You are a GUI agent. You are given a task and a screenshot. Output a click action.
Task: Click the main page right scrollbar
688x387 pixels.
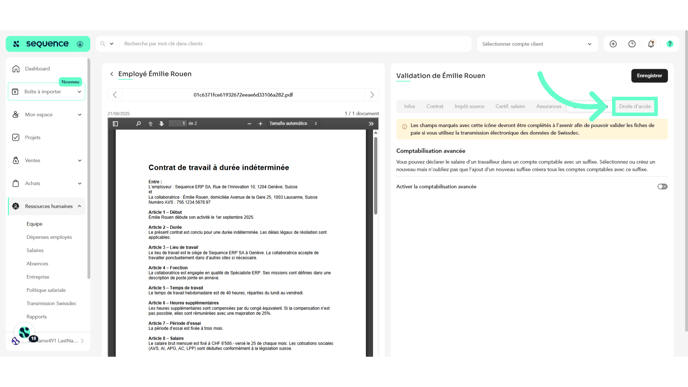686,180
